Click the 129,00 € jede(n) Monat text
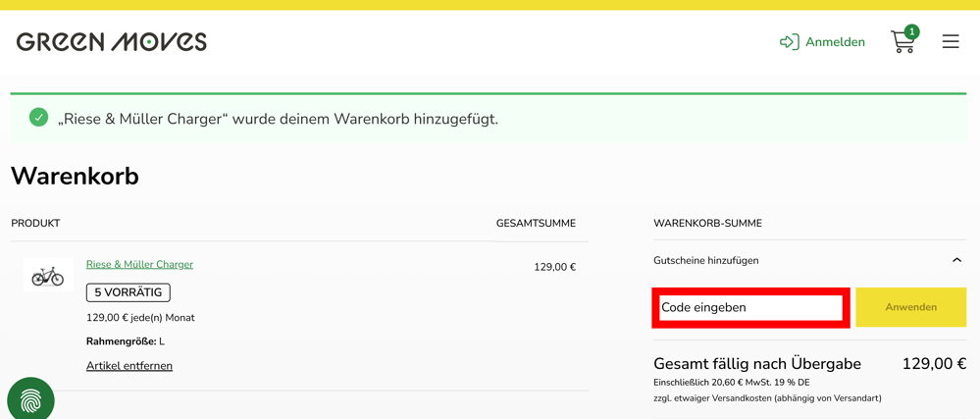 [140, 318]
